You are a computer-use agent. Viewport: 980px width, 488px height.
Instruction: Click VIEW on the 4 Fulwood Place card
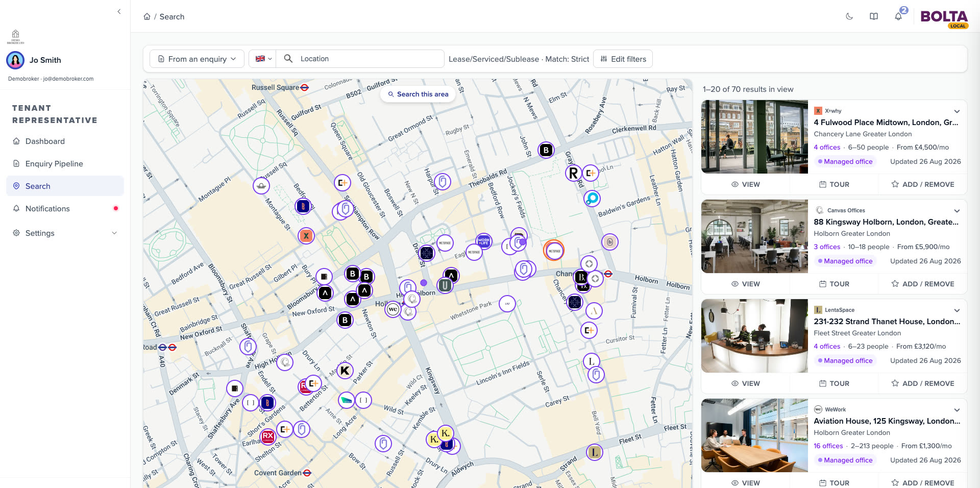click(745, 184)
